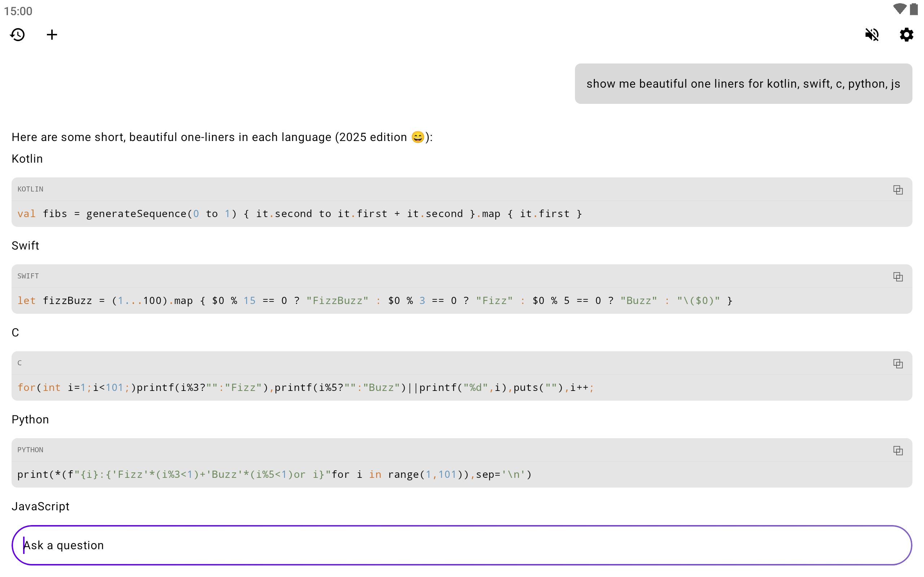Open the chat history icon

tap(18, 35)
